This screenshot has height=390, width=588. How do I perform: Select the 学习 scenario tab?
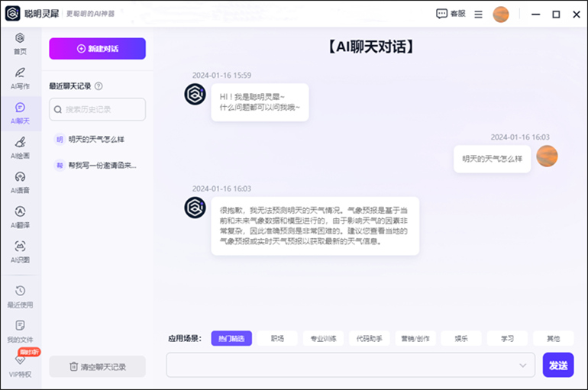(x=507, y=338)
